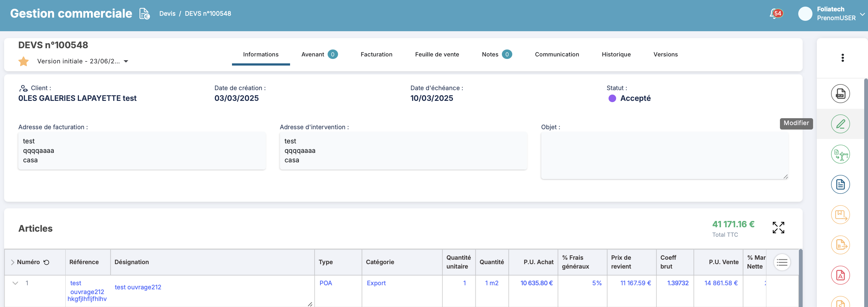This screenshot has height=307, width=868.
Task: Reset numbering icon next to Numéro
Action: pyautogui.click(x=46, y=262)
